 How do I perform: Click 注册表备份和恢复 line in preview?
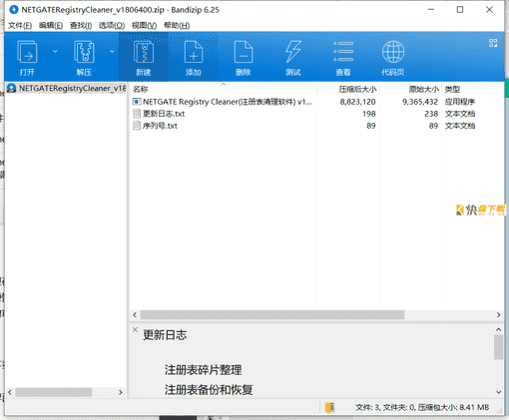click(x=209, y=389)
